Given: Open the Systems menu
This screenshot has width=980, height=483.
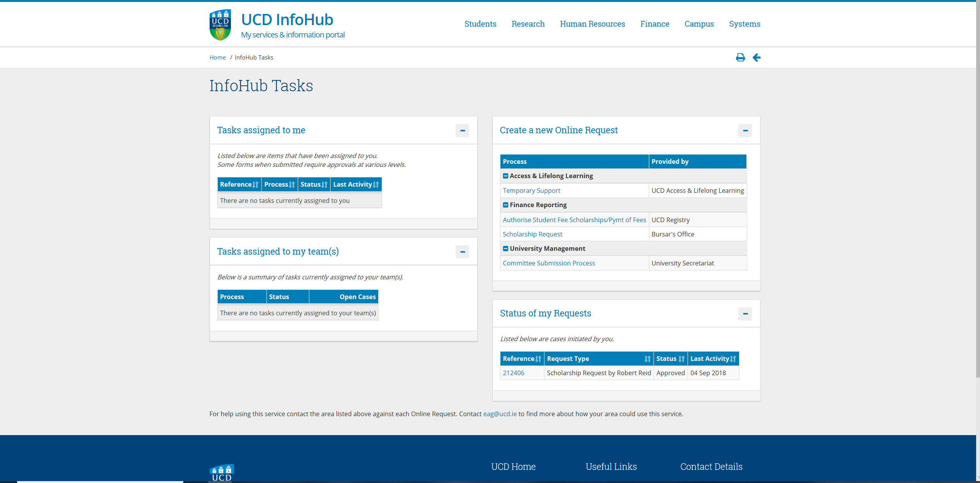Looking at the screenshot, I should [x=744, y=24].
